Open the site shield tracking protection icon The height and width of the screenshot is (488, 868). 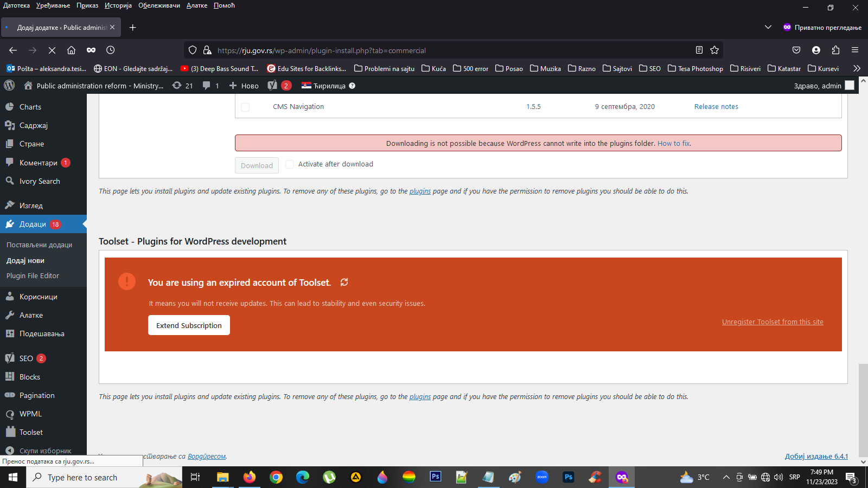193,50
